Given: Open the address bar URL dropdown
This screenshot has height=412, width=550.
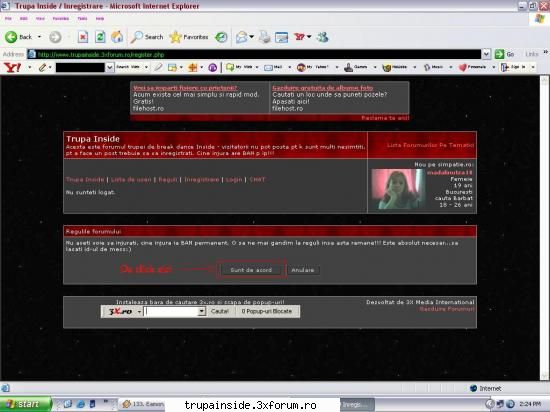Looking at the screenshot, I should tap(486, 54).
